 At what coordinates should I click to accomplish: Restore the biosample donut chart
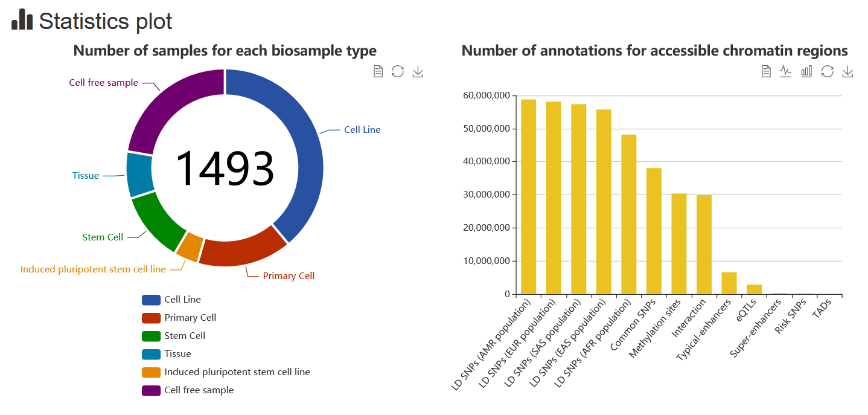pos(397,72)
